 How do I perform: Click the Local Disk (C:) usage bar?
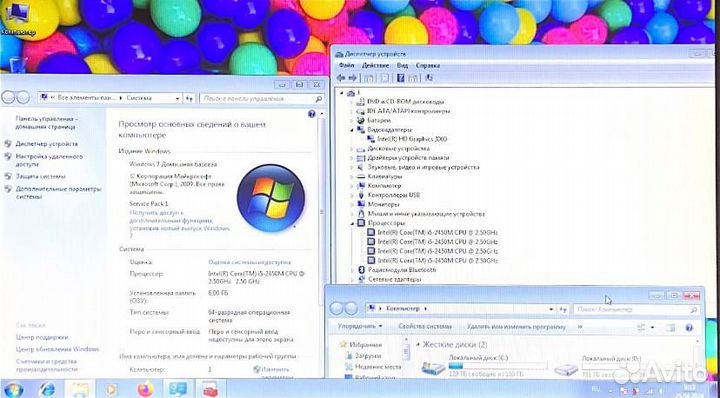point(498,366)
